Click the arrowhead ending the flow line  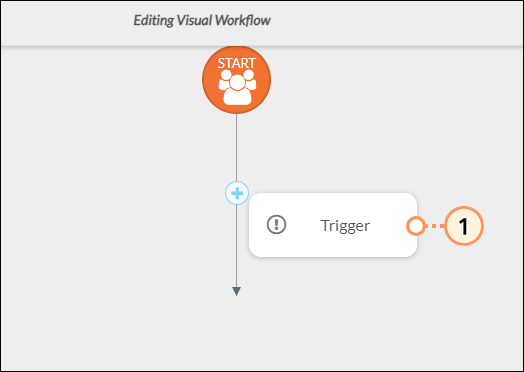click(x=236, y=291)
